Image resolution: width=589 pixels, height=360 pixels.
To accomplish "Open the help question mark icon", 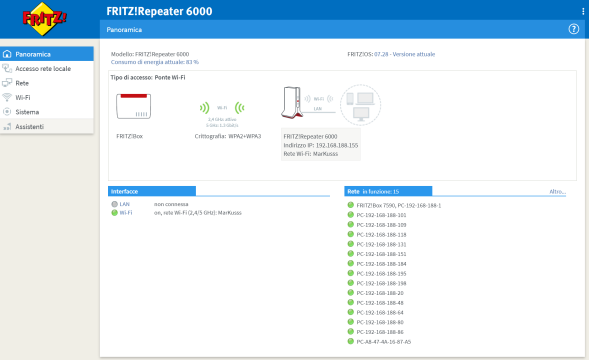I will tap(574, 29).
